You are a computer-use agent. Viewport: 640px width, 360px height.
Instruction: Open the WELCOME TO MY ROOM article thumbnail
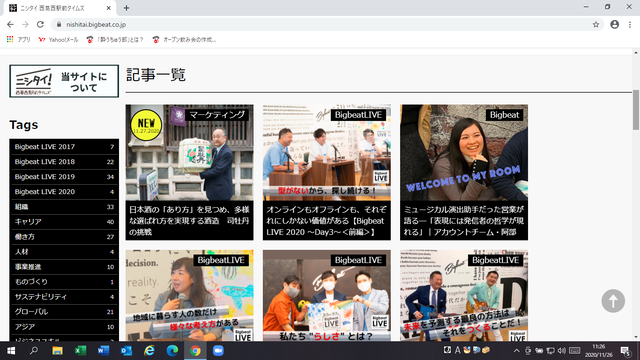tap(464, 153)
